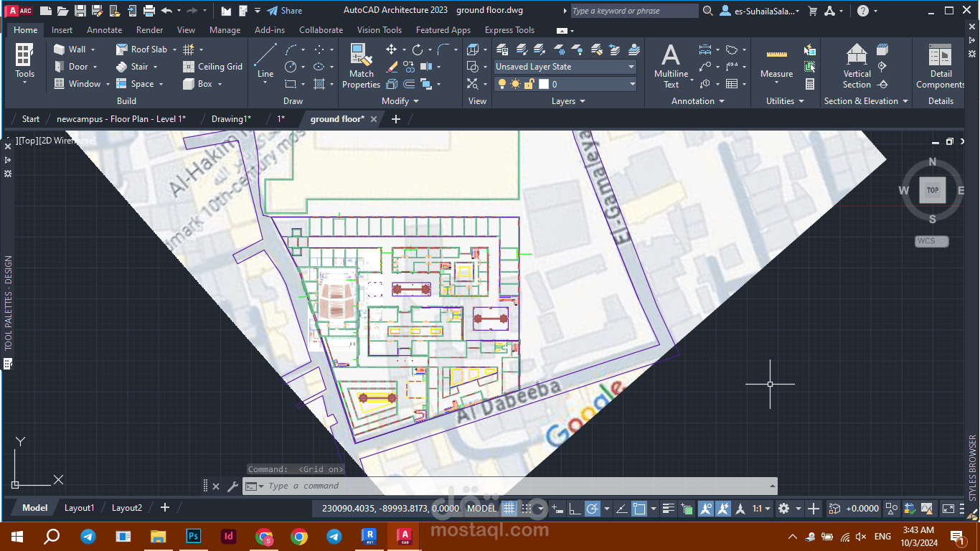
Task: Toggle ortho mode in status bar
Action: 575,509
